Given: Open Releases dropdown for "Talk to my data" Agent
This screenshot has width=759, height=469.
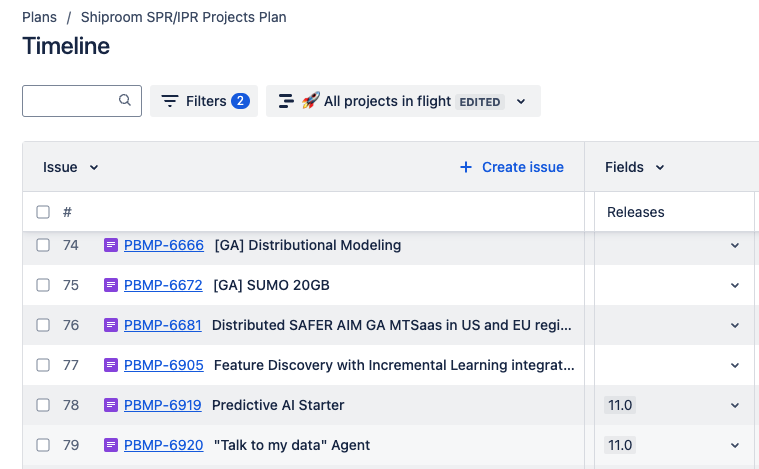Looking at the screenshot, I should coord(735,445).
